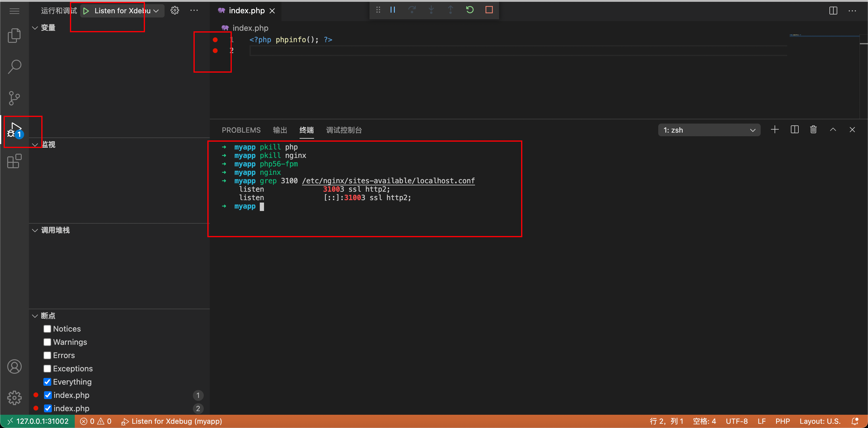
Task: Enable the Exceptions breakpoint checkbox
Action: tap(47, 368)
